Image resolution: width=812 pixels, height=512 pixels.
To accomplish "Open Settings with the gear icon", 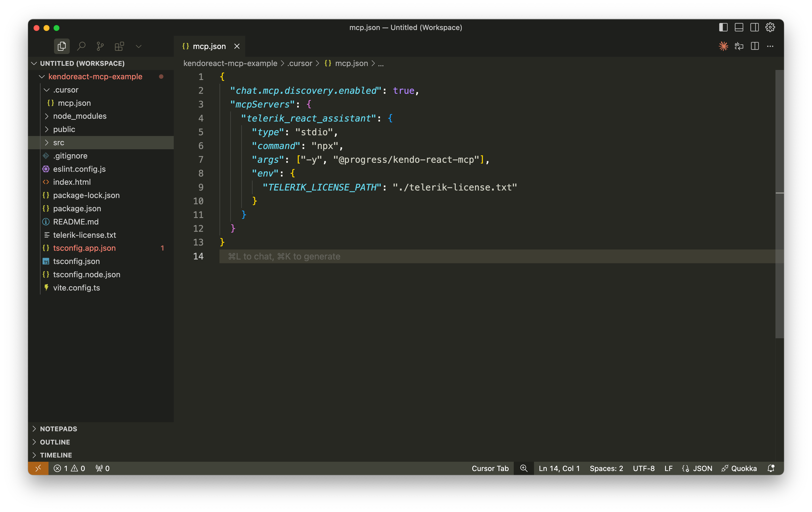I will point(770,27).
